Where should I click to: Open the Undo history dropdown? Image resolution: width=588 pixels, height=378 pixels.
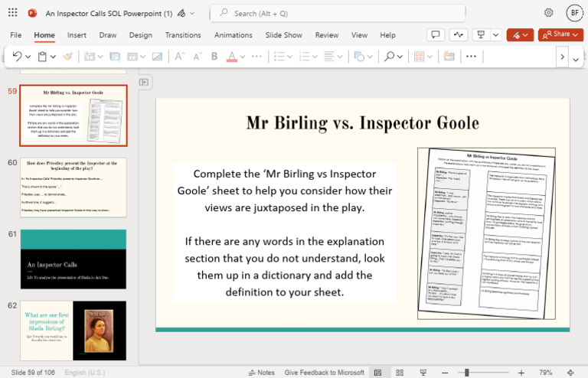pyautogui.click(x=28, y=57)
